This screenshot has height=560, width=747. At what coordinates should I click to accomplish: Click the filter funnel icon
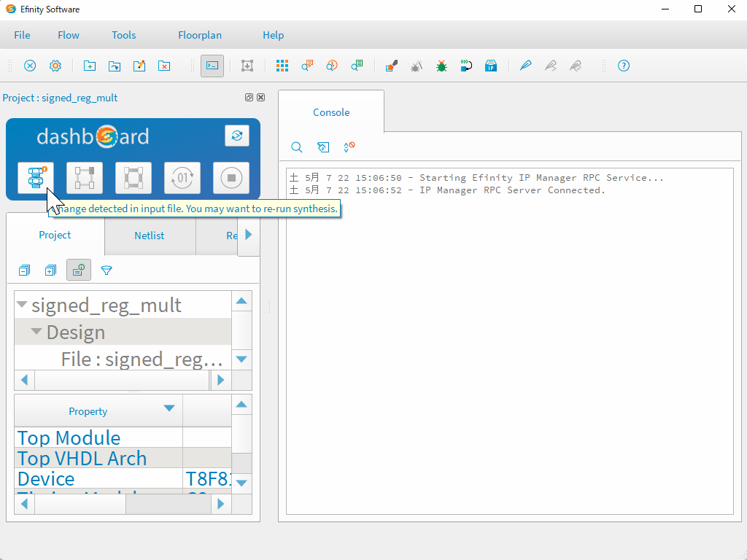click(107, 271)
